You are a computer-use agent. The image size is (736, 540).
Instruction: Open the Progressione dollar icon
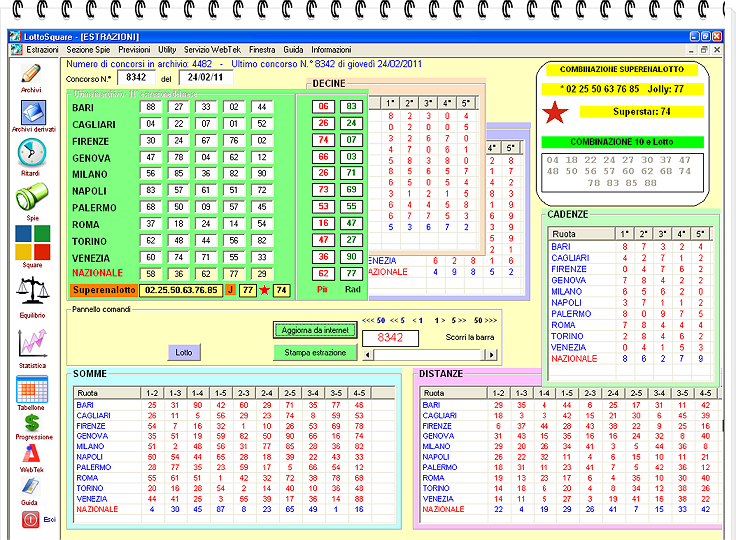tap(32, 423)
